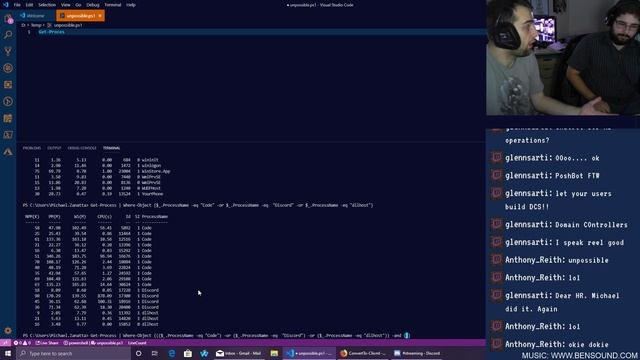The width and height of the screenshot is (640, 360).
Task: Open the Search view in activity bar
Action: click(x=8, y=35)
